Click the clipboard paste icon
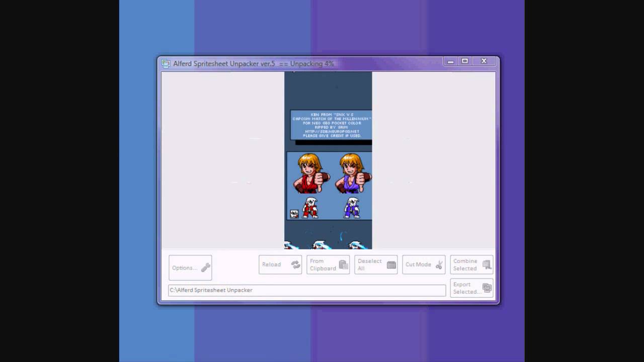Image resolution: width=644 pixels, height=362 pixels. point(343,264)
